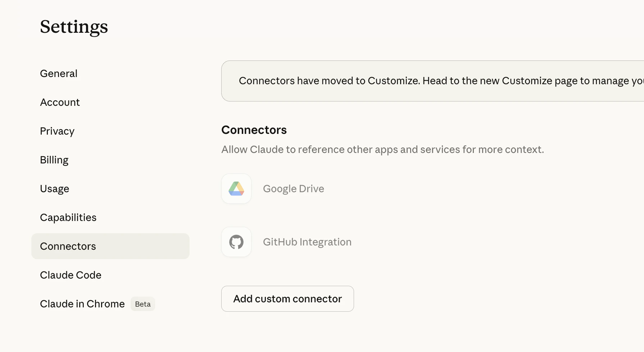Select the GitHub Integration connector entry
Viewport: 644px width, 352px height.
(x=307, y=242)
